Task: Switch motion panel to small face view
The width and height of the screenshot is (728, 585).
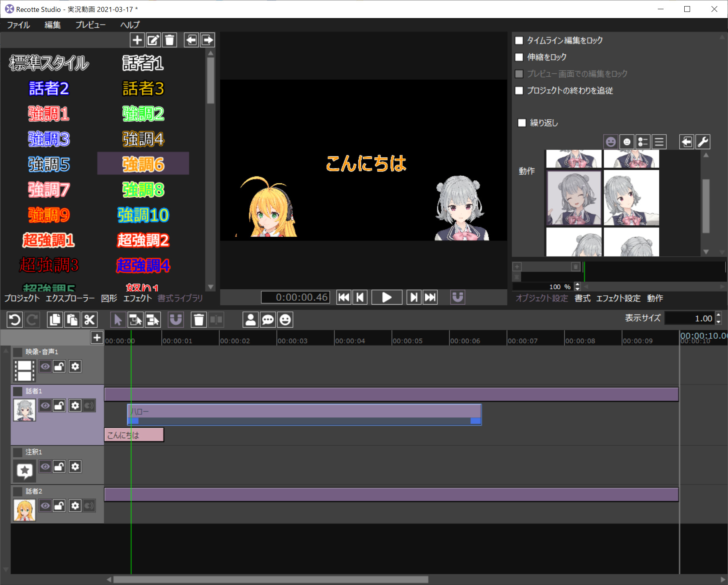Action: (627, 142)
